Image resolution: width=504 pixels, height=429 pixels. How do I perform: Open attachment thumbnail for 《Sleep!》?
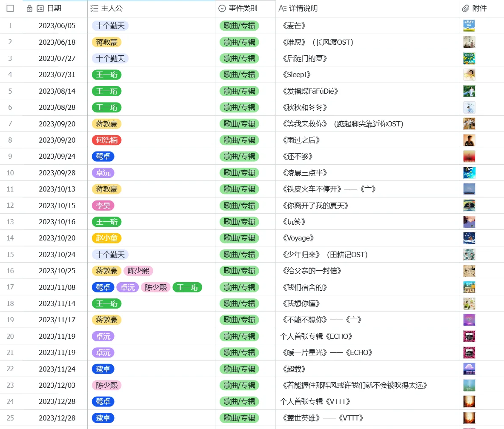click(x=469, y=74)
